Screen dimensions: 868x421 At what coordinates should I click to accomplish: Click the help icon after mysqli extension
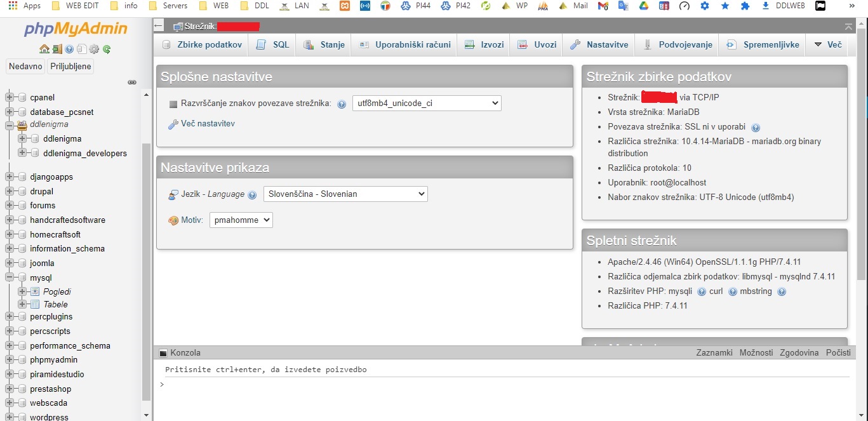point(702,292)
